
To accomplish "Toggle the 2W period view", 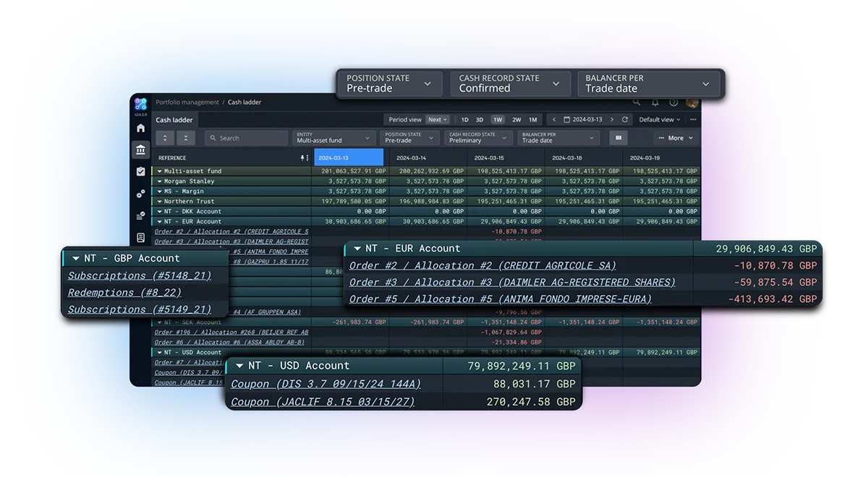I will tap(516, 120).
